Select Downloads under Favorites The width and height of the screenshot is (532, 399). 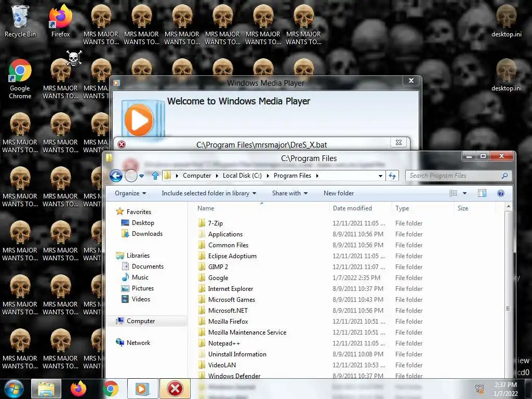[142, 234]
